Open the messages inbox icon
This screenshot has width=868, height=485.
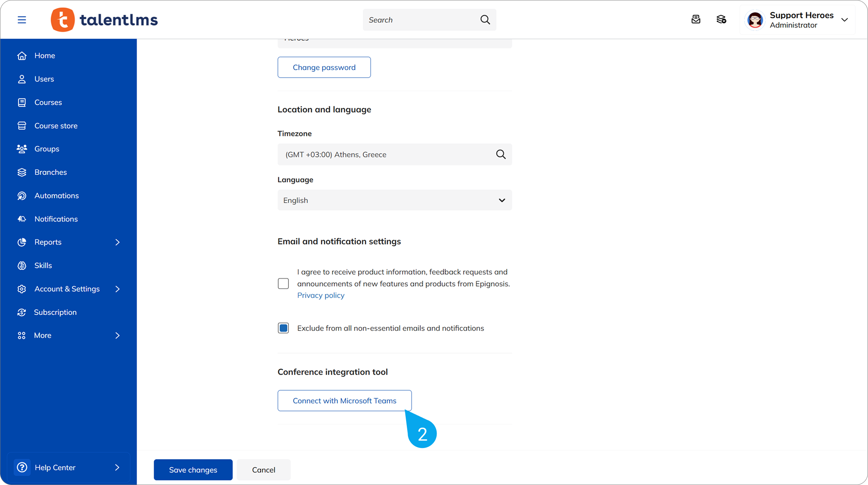[x=696, y=20]
